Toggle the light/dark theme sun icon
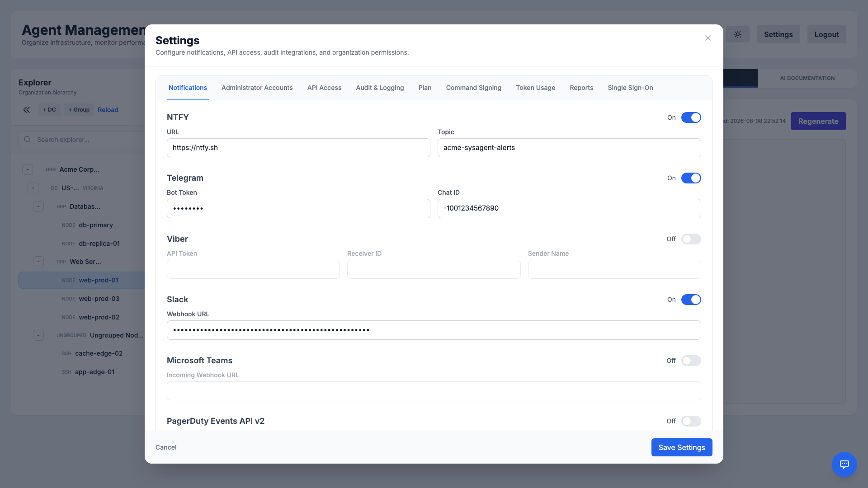Screen dimensions: 868x488 point(738,34)
